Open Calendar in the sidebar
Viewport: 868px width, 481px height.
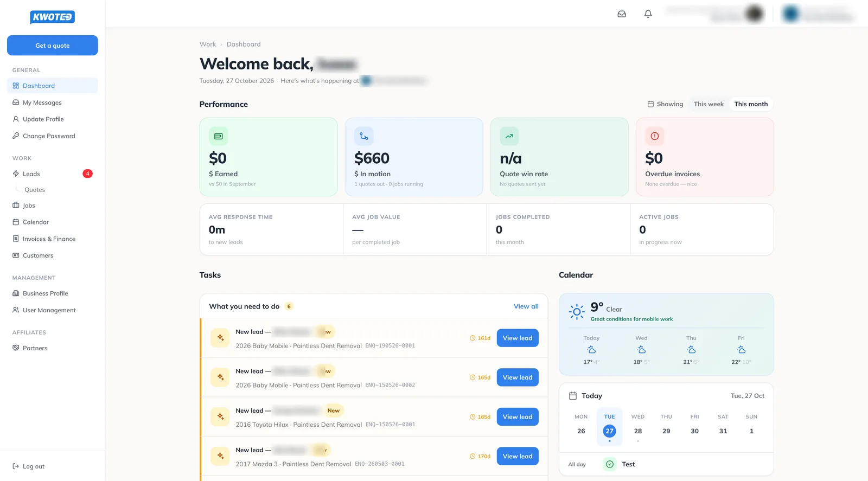pos(53,222)
